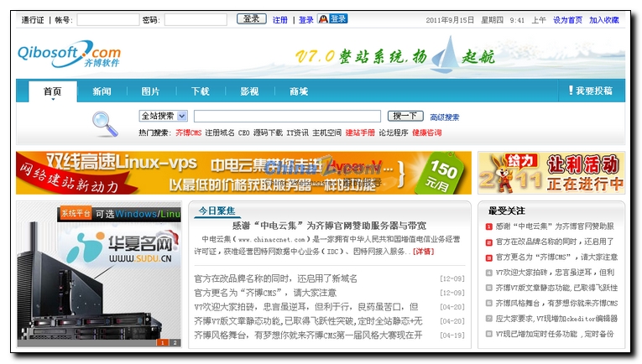Click red bullet icon beside 感谢“中电云集”
This screenshot has height=364, width=642.
pyautogui.click(x=489, y=226)
